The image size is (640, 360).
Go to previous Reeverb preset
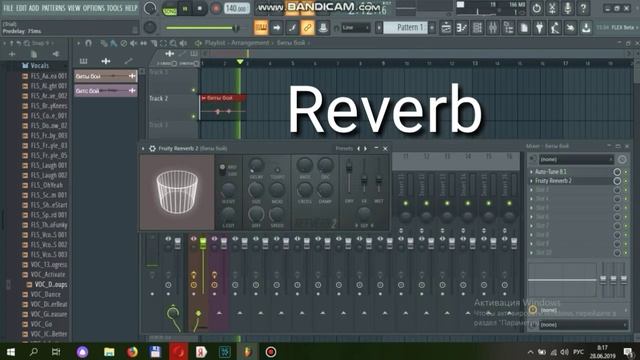point(359,149)
